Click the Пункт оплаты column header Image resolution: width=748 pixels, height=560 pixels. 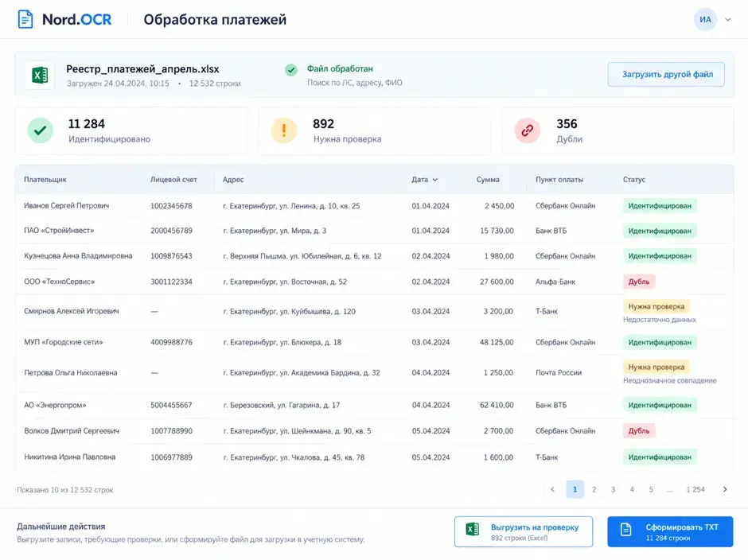point(559,180)
